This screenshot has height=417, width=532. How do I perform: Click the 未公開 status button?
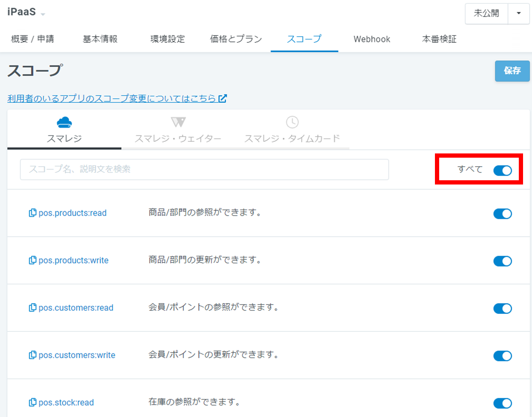[487, 14]
